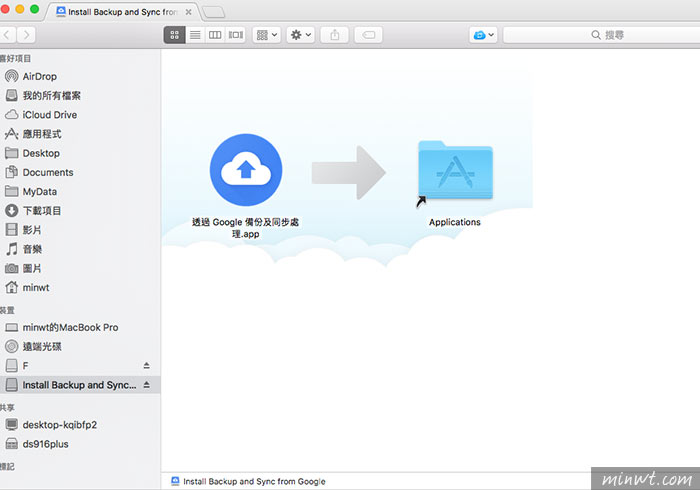Screen dimensions: 700x490
Task: Switch to Cover Flow view mode
Action: (236, 35)
